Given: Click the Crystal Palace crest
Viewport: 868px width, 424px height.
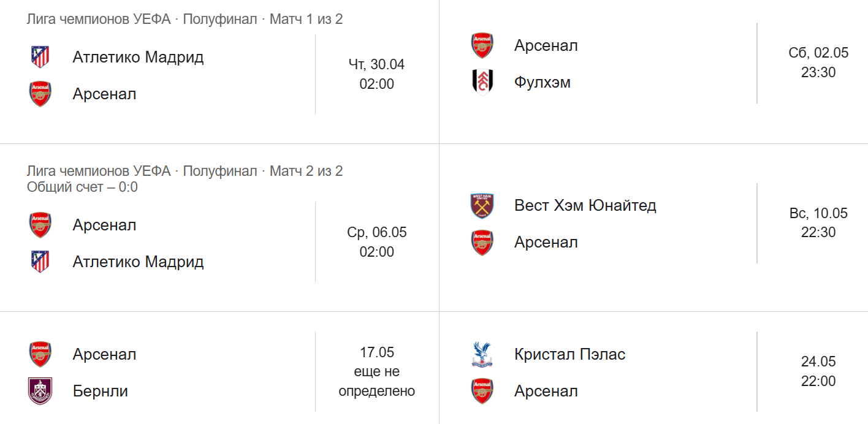Looking at the screenshot, I should (482, 354).
